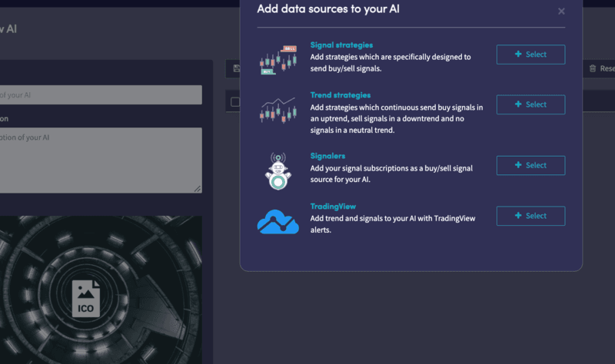The image size is (615, 364).
Task: Open the Trend strategies heading link
Action: [340, 95]
